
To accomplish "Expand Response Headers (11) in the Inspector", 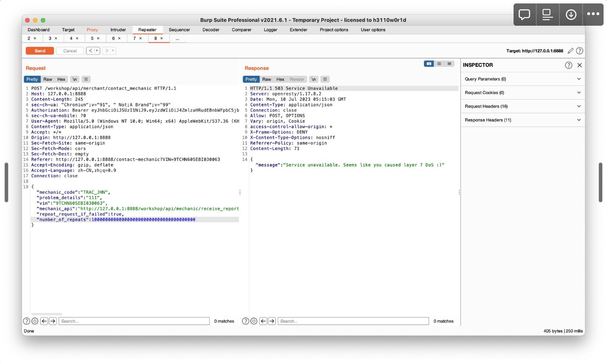I will (523, 120).
